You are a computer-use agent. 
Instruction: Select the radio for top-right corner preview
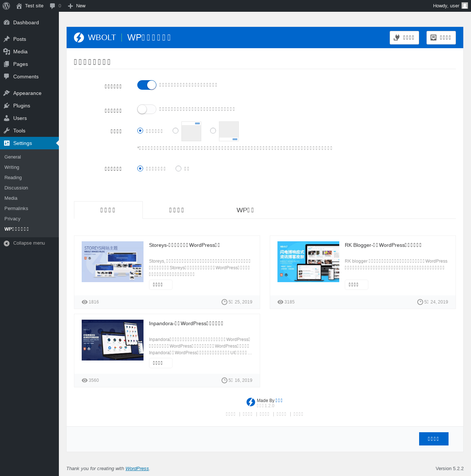coord(176,131)
